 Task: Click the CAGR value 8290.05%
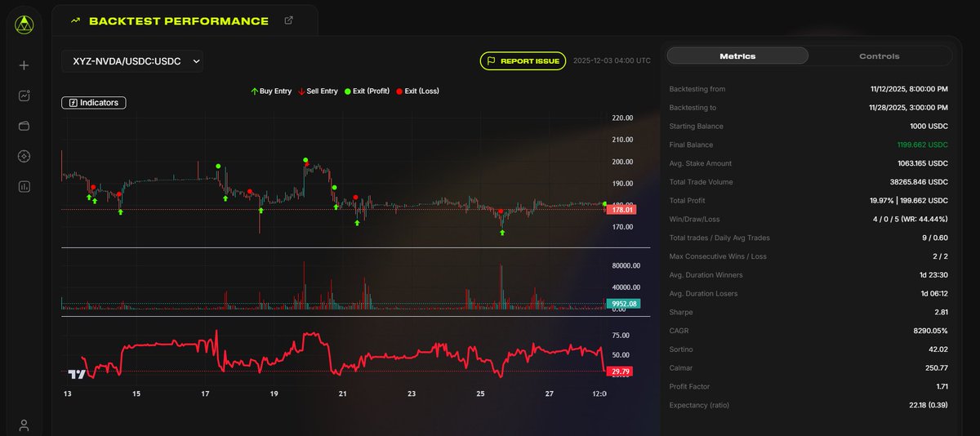point(929,331)
